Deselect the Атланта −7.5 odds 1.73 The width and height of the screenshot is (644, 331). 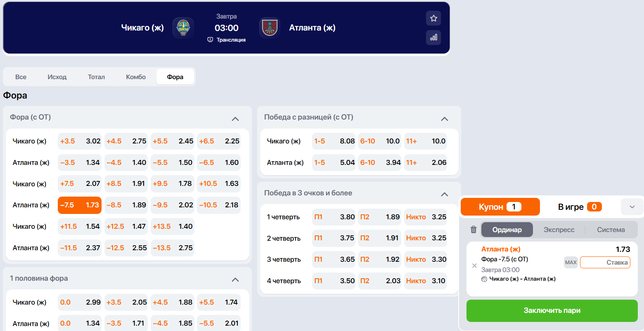click(80, 205)
